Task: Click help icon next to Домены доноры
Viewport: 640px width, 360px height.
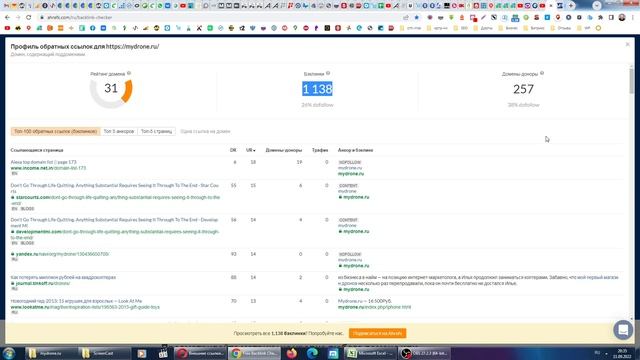Action: [542, 73]
